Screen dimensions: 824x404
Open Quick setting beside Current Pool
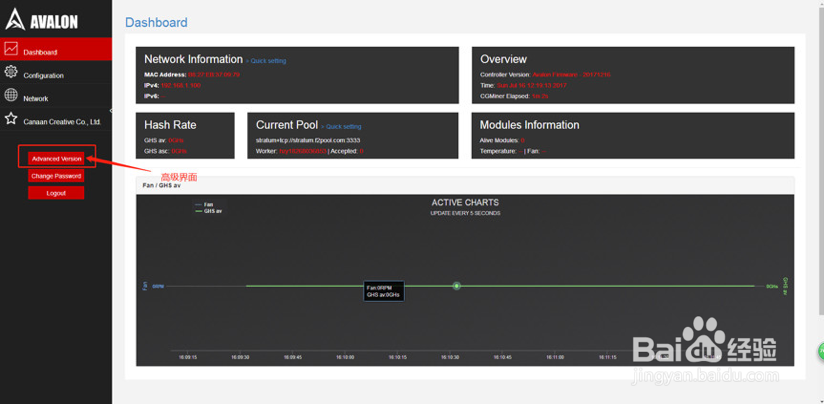(x=344, y=127)
